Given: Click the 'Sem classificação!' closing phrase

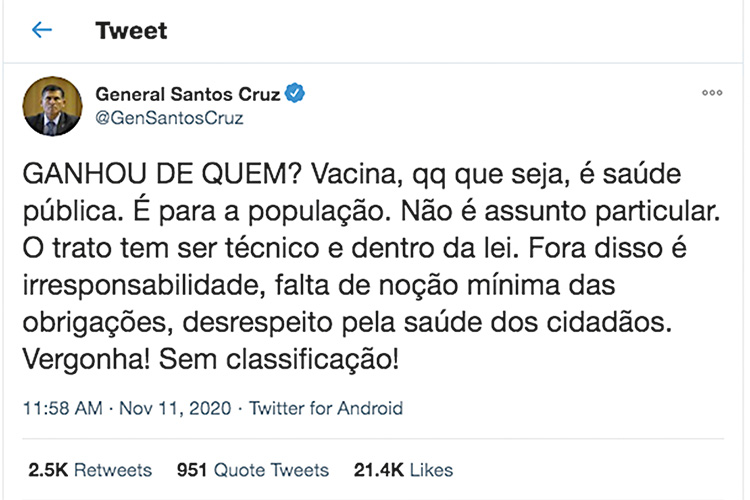Looking at the screenshot, I should [x=279, y=360].
